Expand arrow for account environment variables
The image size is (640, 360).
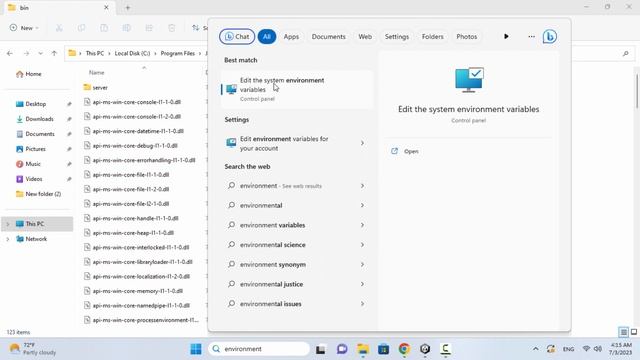pos(362,143)
